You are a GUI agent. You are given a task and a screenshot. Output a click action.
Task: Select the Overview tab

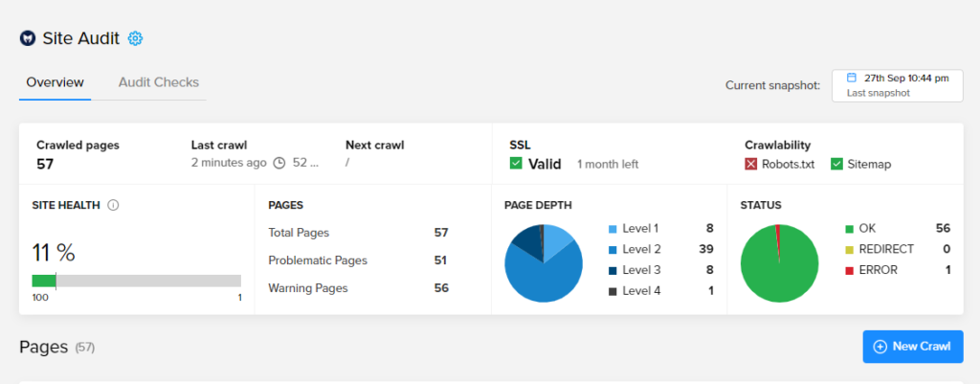click(x=55, y=82)
